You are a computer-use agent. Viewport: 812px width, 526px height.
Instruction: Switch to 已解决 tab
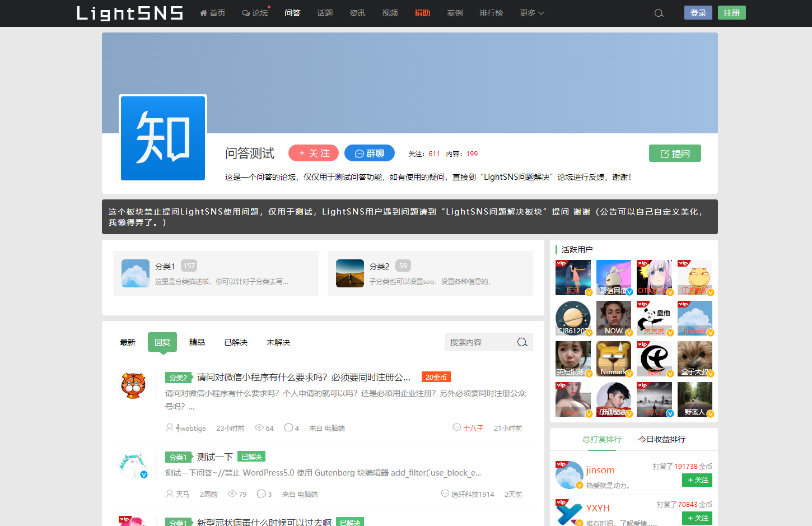click(x=236, y=342)
